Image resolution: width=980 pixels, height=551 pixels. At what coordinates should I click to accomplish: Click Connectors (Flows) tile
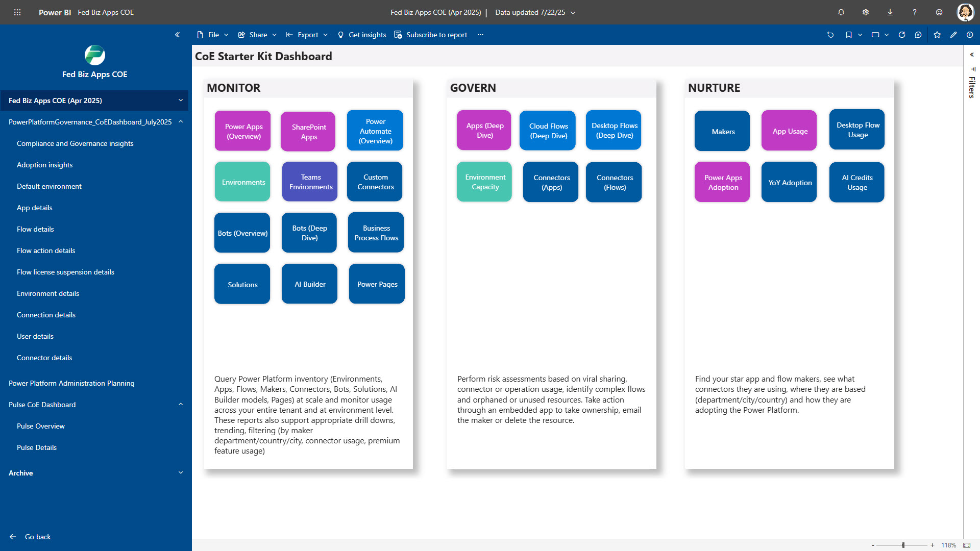[x=614, y=182]
